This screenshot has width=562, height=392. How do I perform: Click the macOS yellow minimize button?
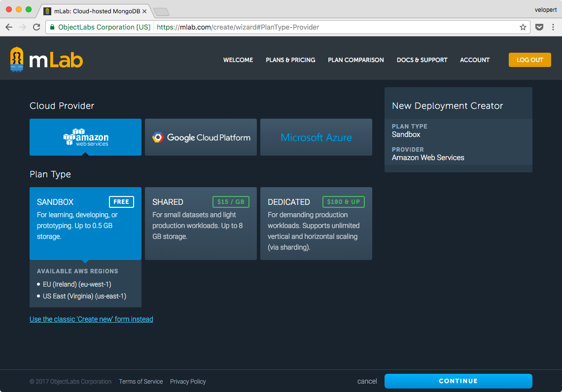coord(19,10)
